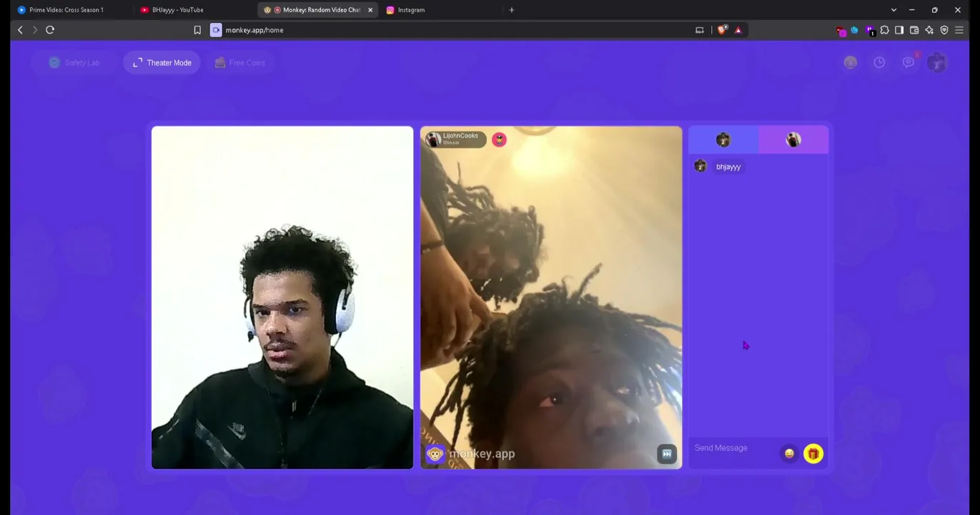Click the LijohnCooks partner video feed
This screenshot has height=515, width=980.
pos(551,298)
